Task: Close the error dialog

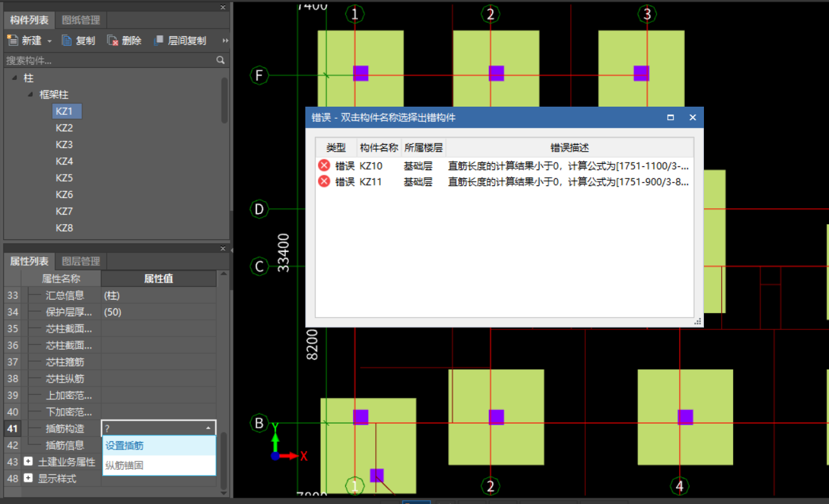Action: (693, 117)
